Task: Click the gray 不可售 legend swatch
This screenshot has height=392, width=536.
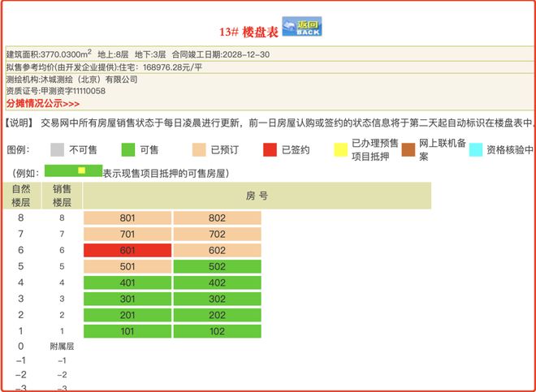Action: 57,149
